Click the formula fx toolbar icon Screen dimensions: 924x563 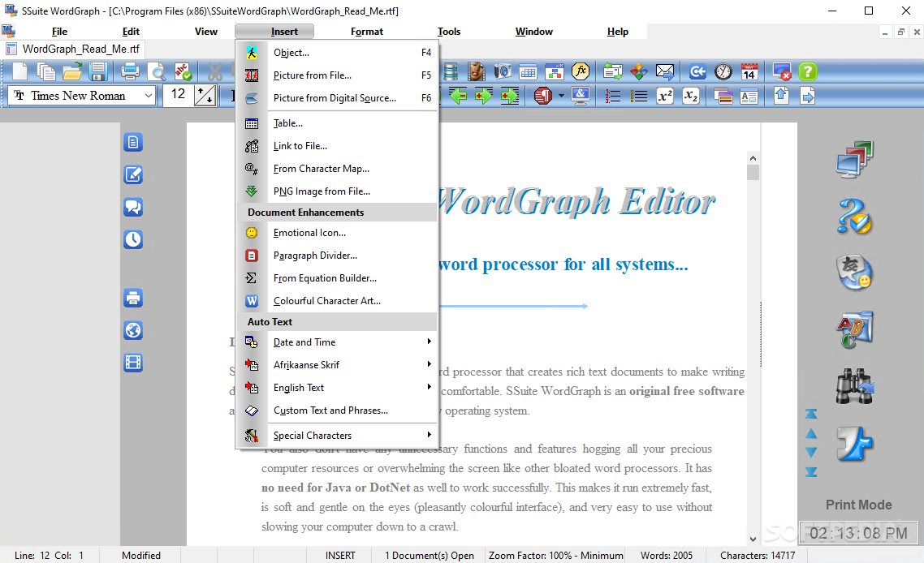point(581,71)
